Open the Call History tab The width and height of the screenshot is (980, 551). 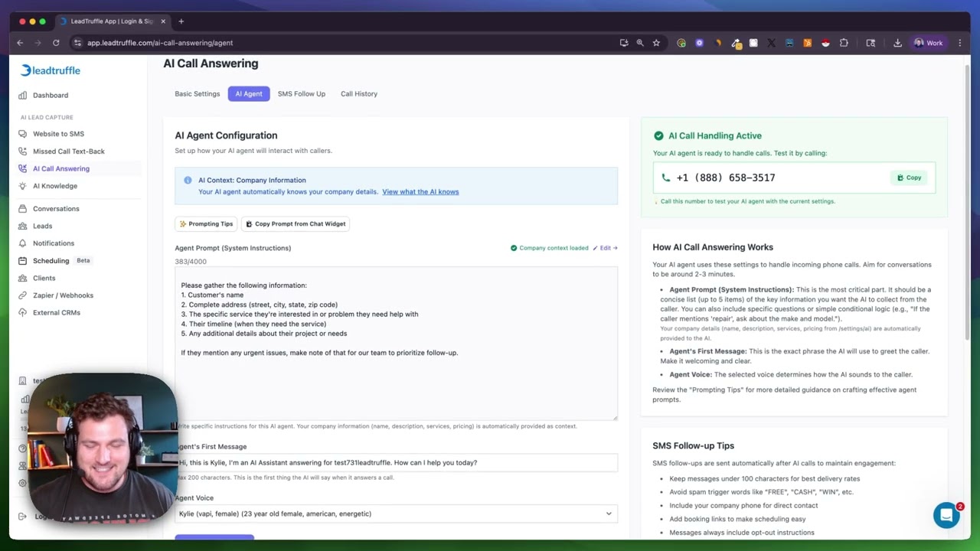click(359, 94)
